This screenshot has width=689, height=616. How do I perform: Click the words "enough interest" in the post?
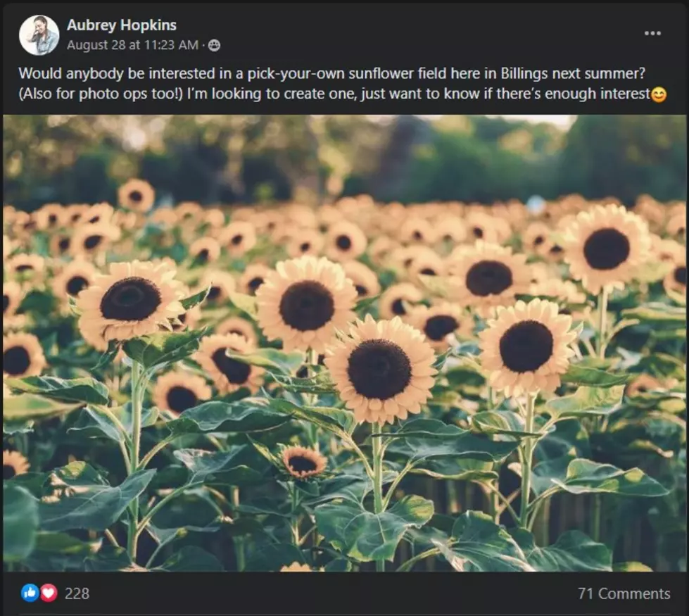pyautogui.click(x=598, y=94)
